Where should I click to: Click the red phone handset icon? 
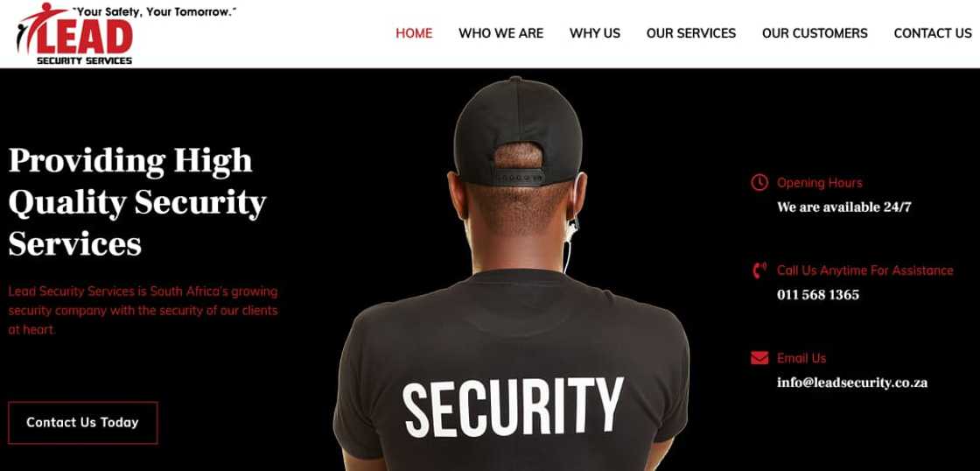[759, 271]
